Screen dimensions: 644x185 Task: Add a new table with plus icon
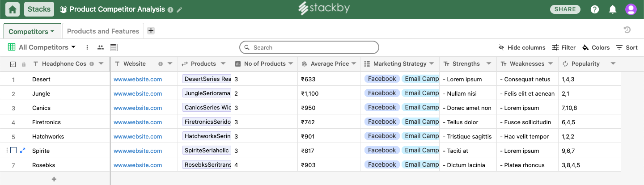tap(151, 31)
